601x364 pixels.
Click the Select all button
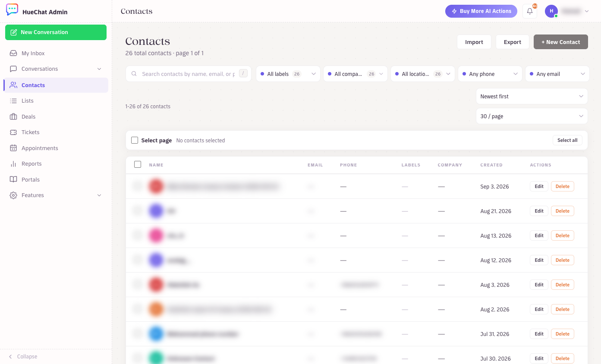pyautogui.click(x=567, y=140)
